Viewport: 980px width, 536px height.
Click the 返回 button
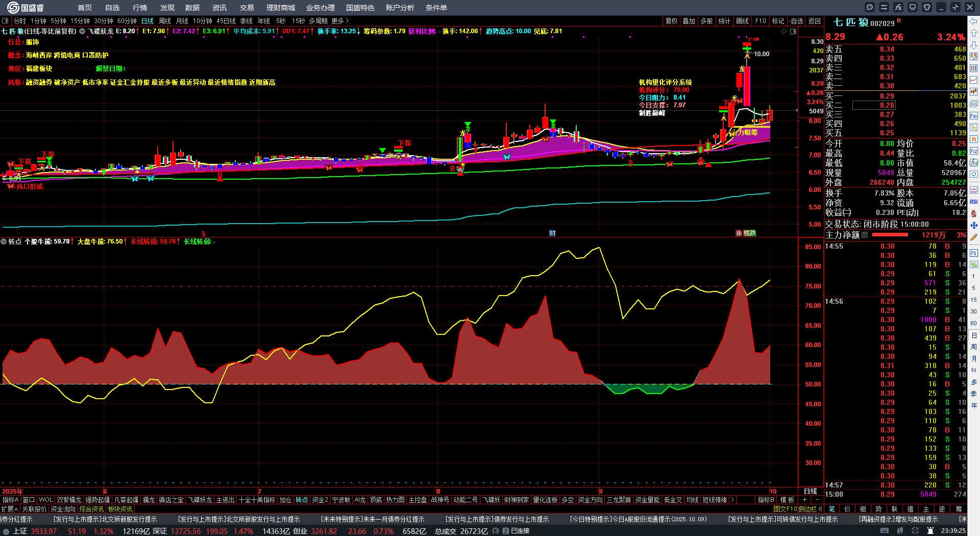point(815,21)
